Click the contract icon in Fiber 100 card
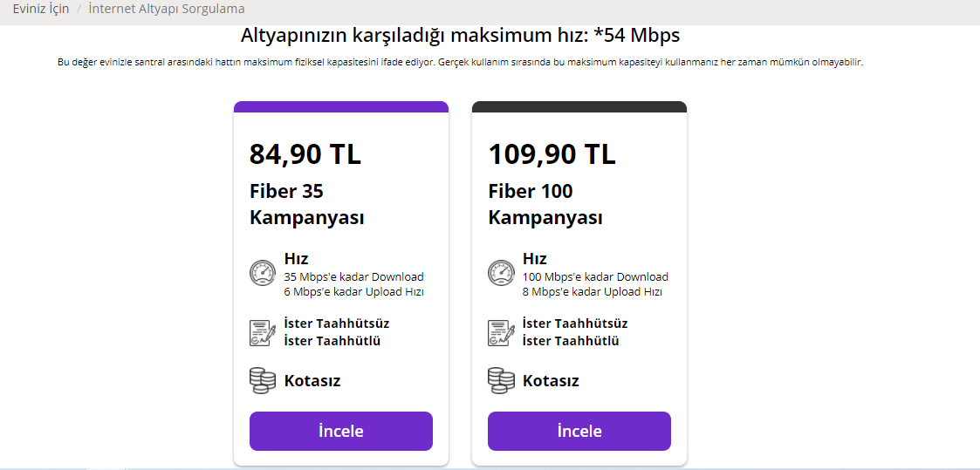Viewport: 980px width, 470px height. click(x=501, y=332)
